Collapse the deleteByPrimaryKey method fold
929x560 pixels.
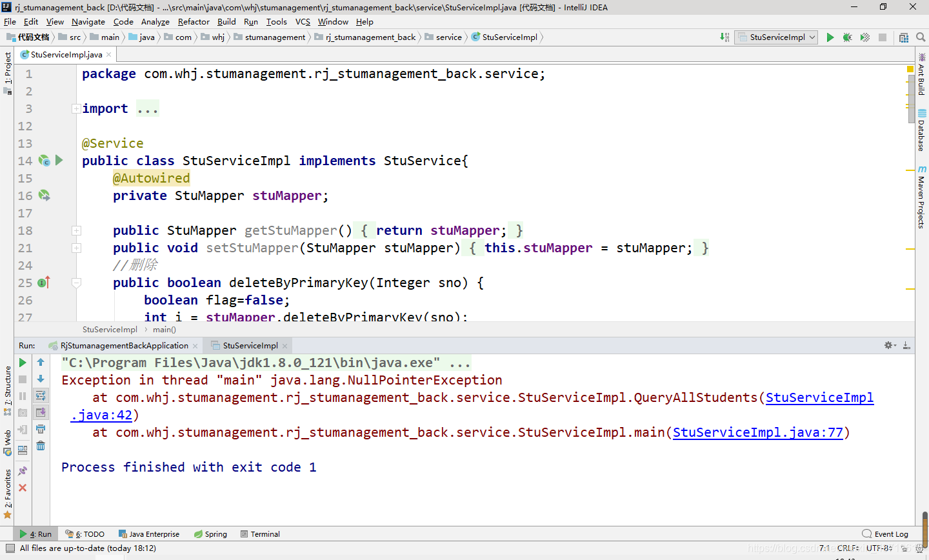point(76,283)
